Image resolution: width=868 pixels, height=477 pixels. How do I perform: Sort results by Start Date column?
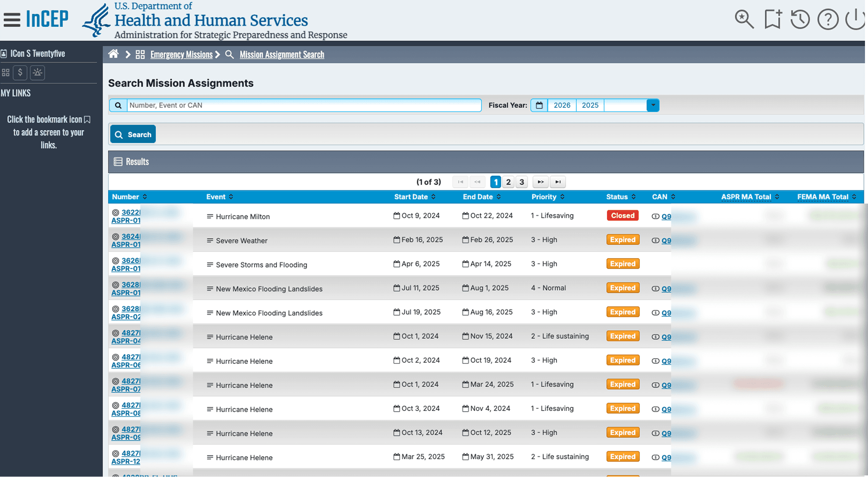point(415,197)
